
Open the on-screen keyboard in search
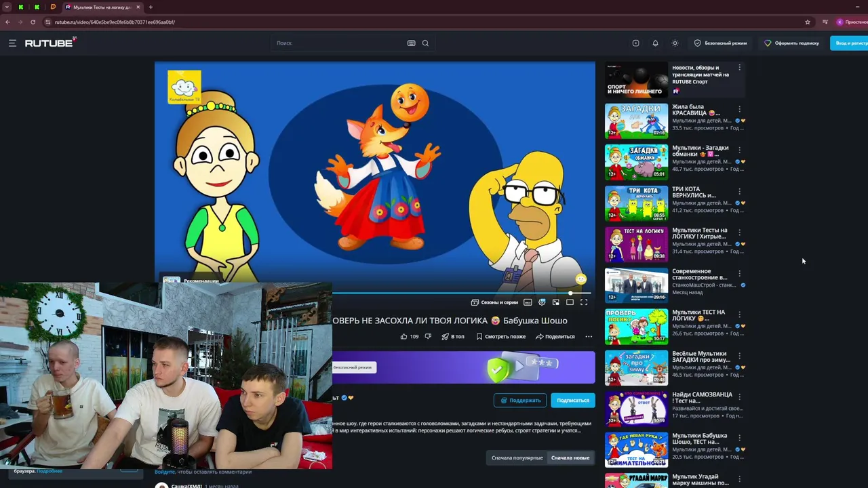point(411,43)
